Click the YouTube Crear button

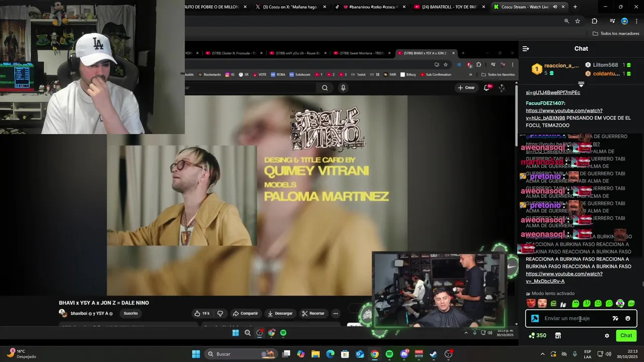(466, 87)
